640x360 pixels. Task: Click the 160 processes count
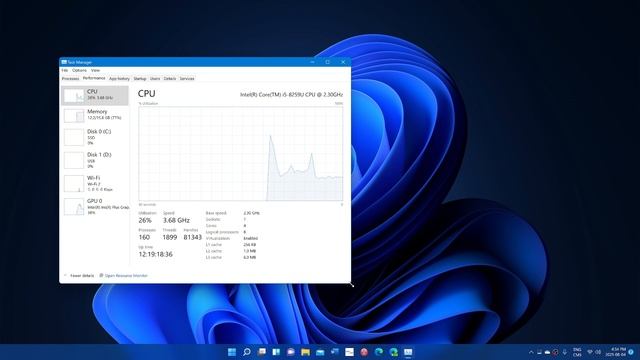(x=144, y=237)
